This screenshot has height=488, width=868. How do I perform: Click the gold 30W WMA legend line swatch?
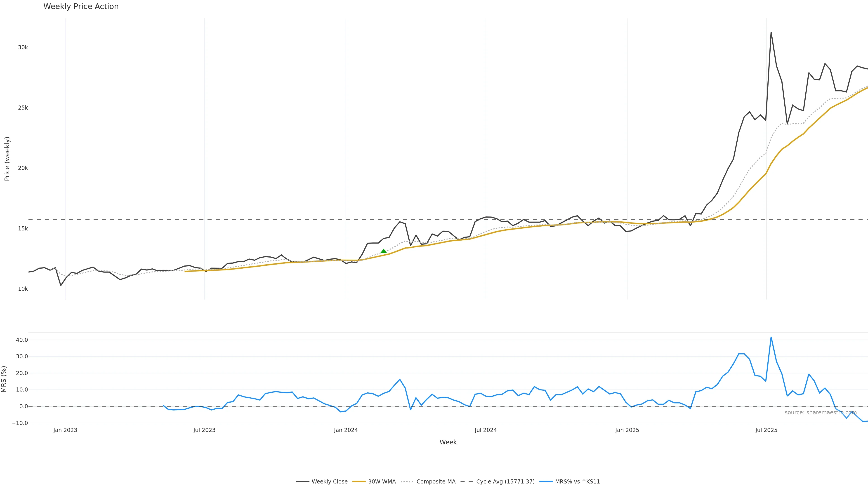(359, 482)
